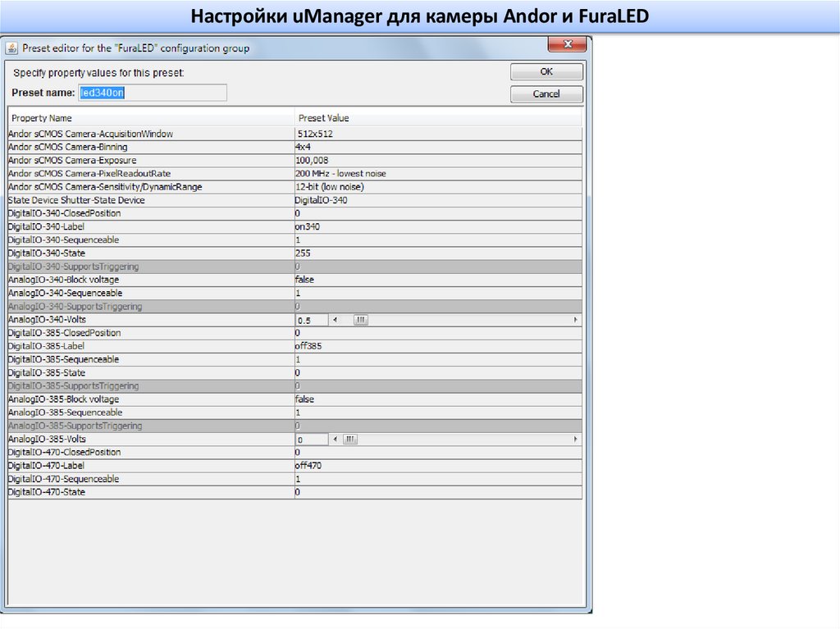Image resolution: width=840 pixels, height=629 pixels.
Task: Select the Andor sCMOS Camera-PixelReadoutRate row name
Action: pos(89,174)
